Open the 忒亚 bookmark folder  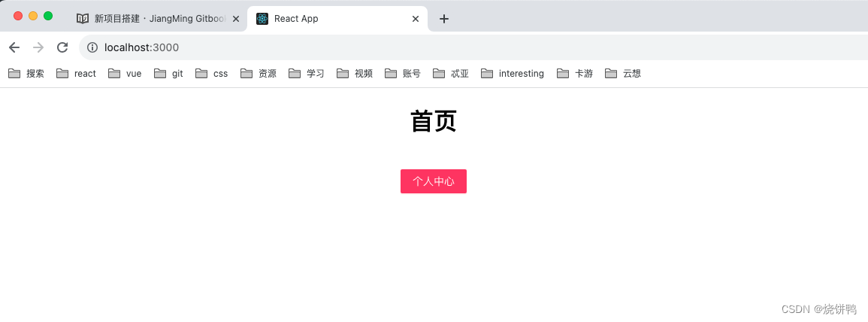pos(451,74)
